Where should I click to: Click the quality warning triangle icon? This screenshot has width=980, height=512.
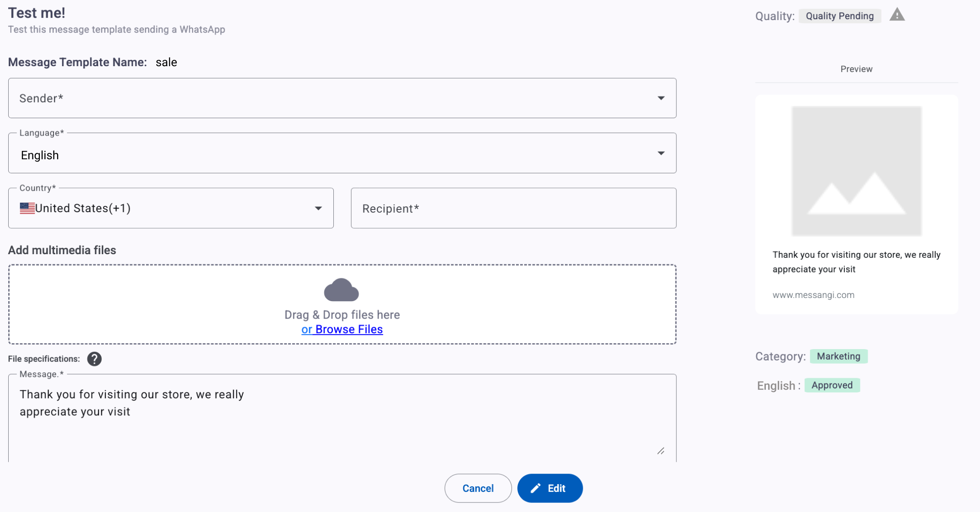(x=897, y=15)
